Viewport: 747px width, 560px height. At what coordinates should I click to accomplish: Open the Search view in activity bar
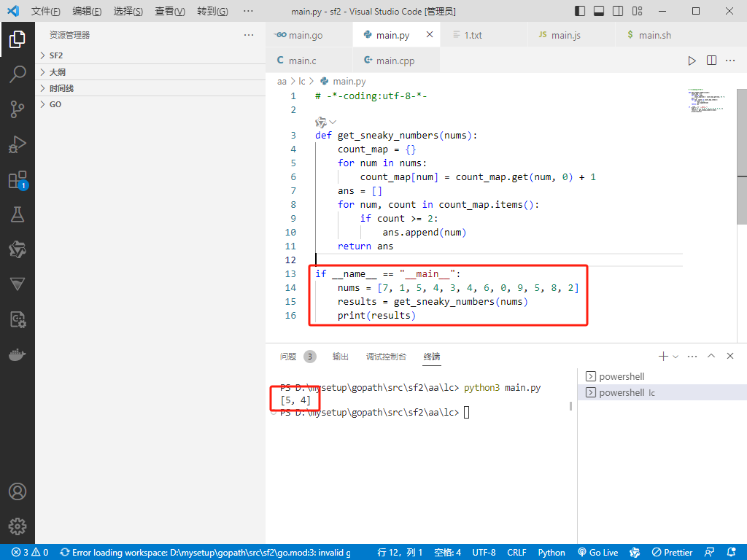[x=18, y=74]
